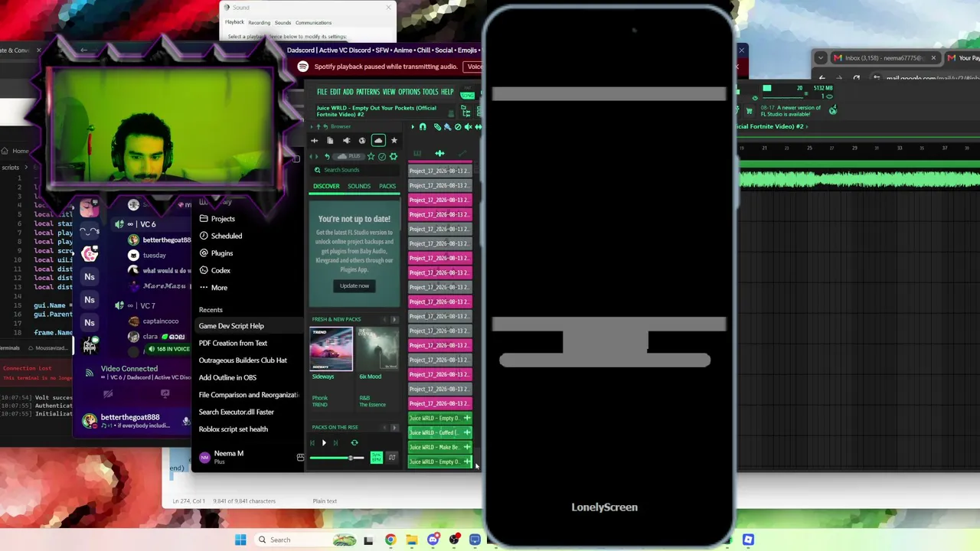This screenshot has height=551, width=980.
Task: Click the Update now button
Action: pos(354,286)
